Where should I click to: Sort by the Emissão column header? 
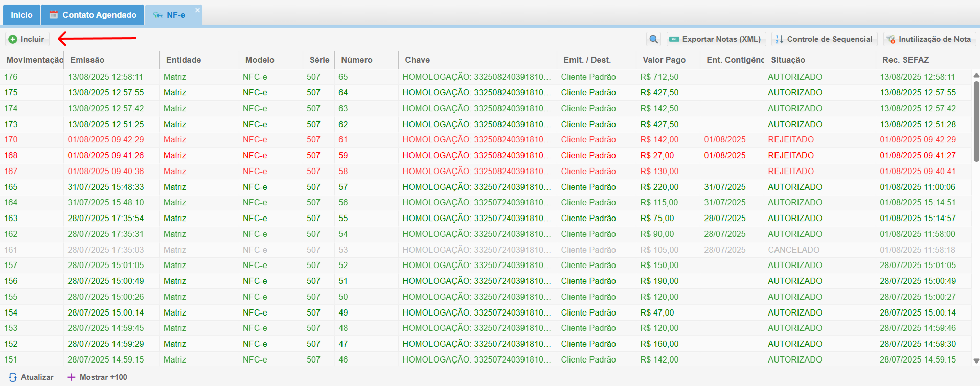[x=87, y=60]
